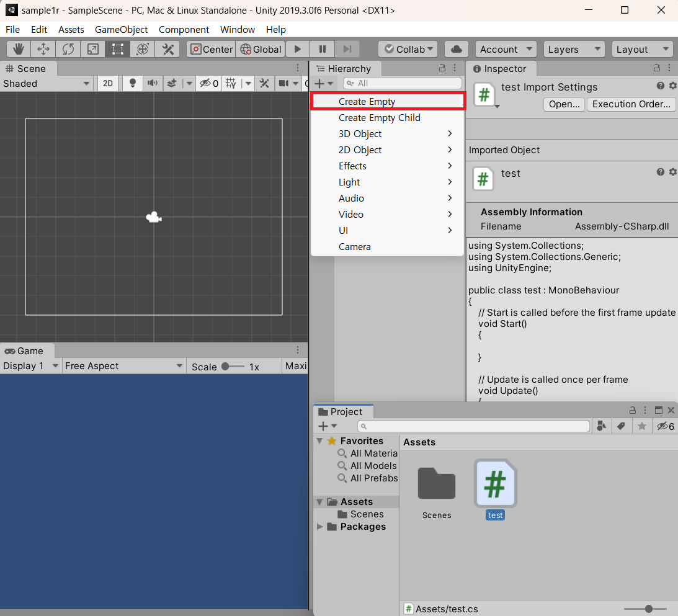Click the Maximize On Play button
The image size is (678, 616).
(x=295, y=366)
